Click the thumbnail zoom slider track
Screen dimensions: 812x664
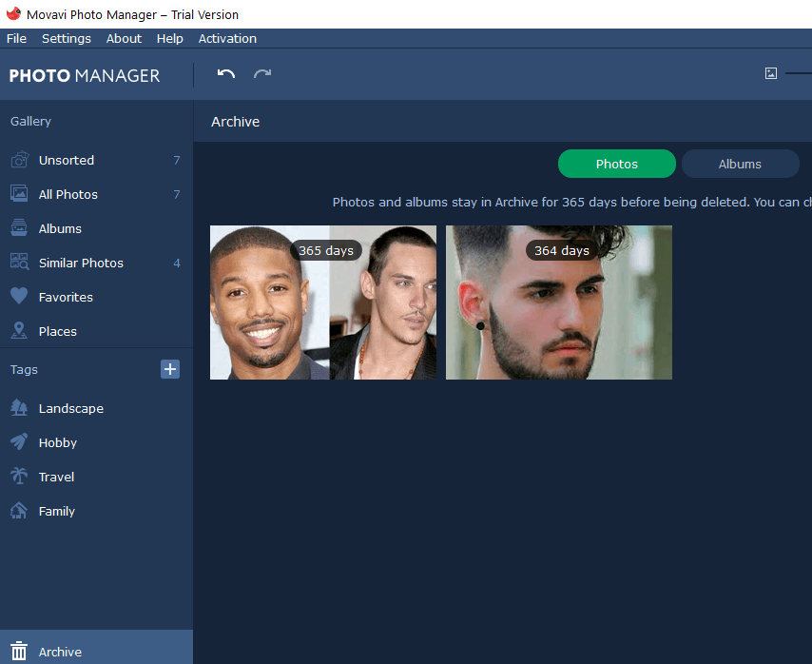click(800, 73)
